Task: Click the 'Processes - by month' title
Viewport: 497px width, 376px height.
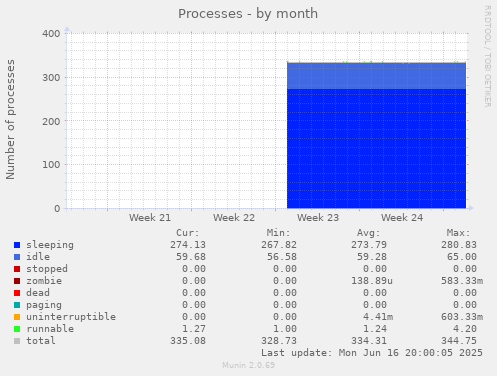Action: (x=248, y=14)
